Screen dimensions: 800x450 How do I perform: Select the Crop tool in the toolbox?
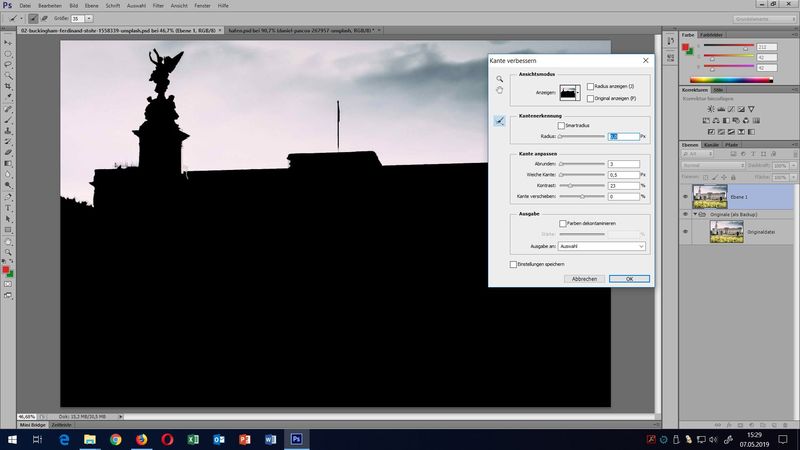[8, 86]
